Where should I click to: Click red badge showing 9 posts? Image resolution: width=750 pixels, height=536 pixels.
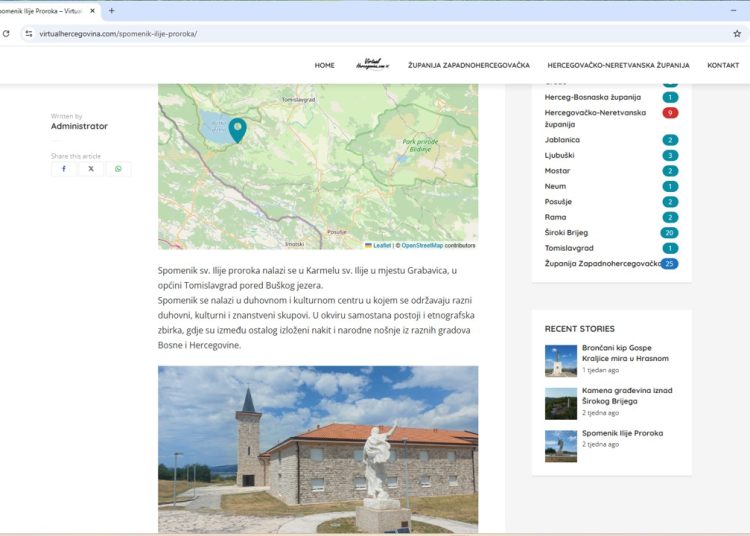[670, 113]
